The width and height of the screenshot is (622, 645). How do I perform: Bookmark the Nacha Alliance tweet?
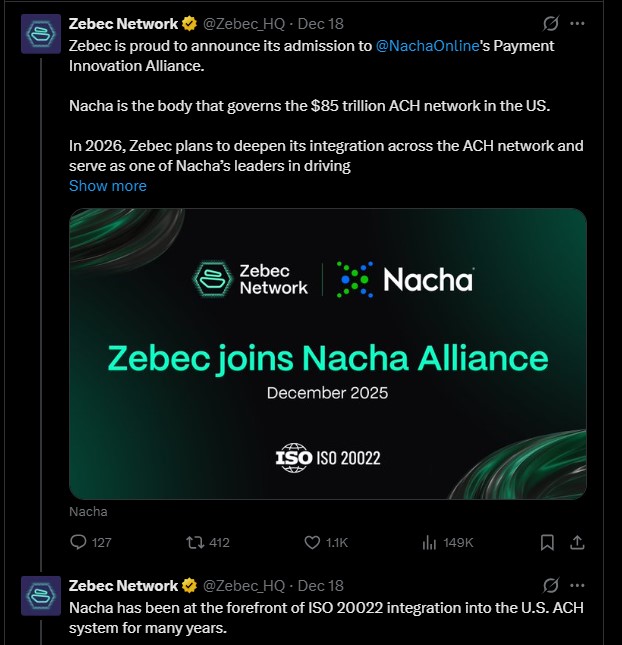547,542
